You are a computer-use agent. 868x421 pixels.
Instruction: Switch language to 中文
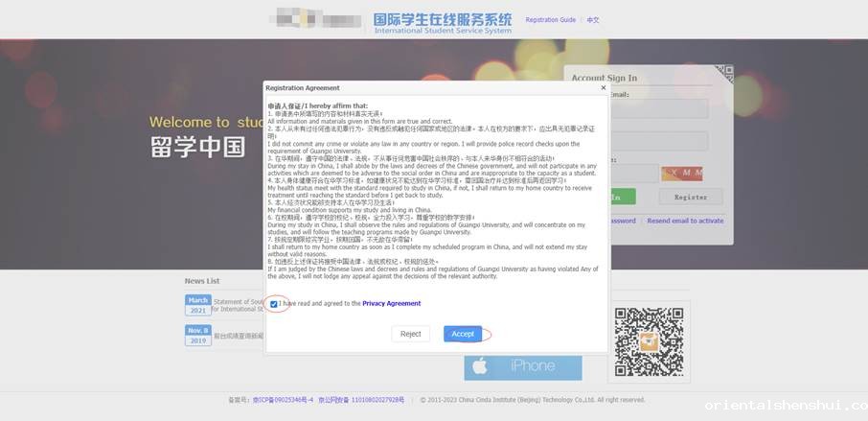[x=593, y=20]
